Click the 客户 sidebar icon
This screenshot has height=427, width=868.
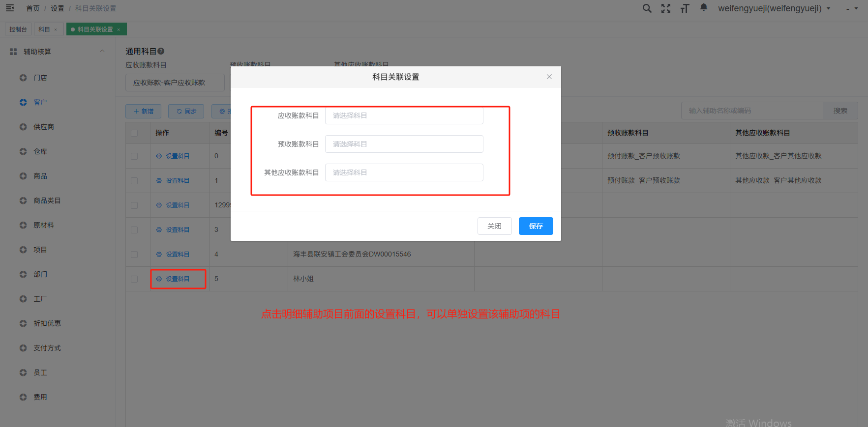tap(23, 102)
